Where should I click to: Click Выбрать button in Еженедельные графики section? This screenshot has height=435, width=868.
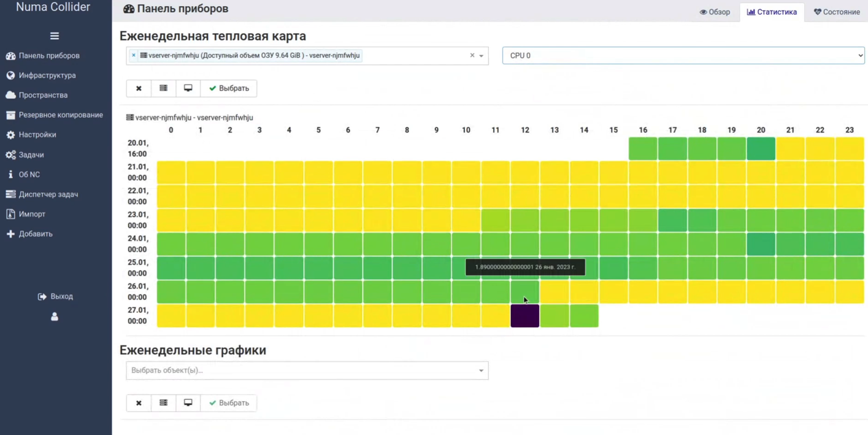pos(229,403)
